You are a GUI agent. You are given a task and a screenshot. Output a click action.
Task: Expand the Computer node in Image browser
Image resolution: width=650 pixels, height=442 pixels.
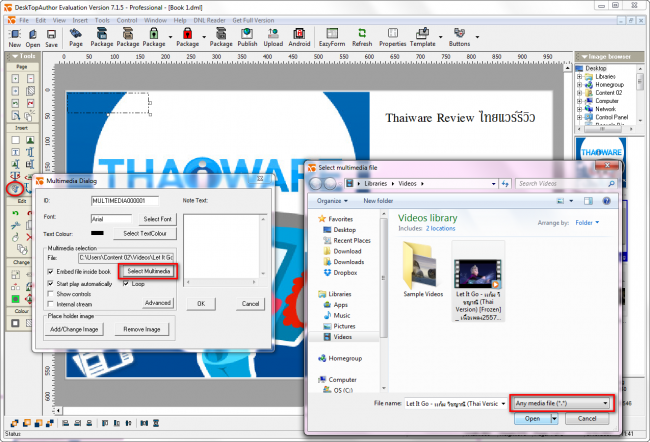[580, 101]
